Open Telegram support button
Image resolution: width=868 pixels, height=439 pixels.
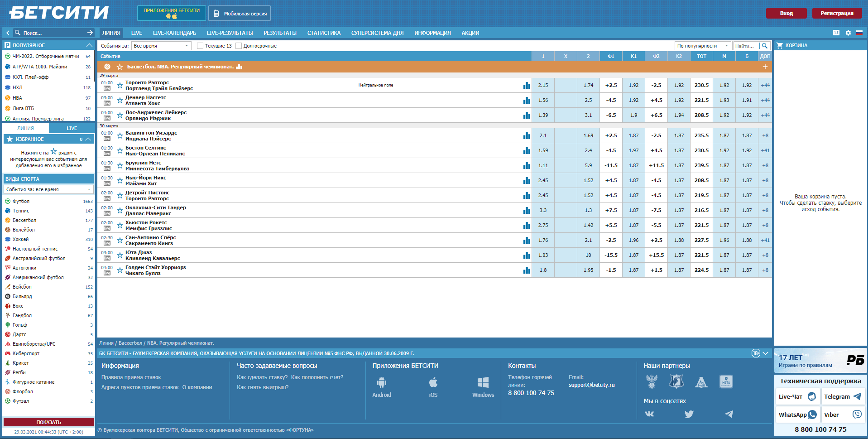843,396
